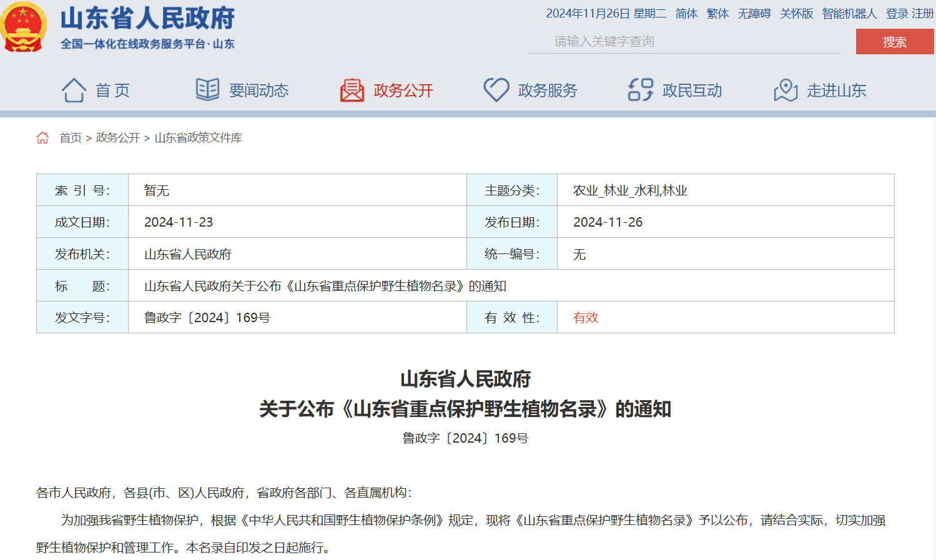
Task: Click the 农业_林业_水利,林业 category value
Action: [630, 190]
